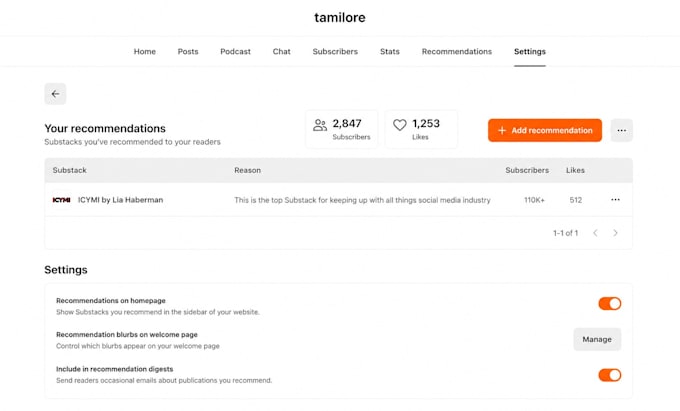Open ICYMI by Lia Haberman link
680x411 pixels.
click(x=121, y=200)
